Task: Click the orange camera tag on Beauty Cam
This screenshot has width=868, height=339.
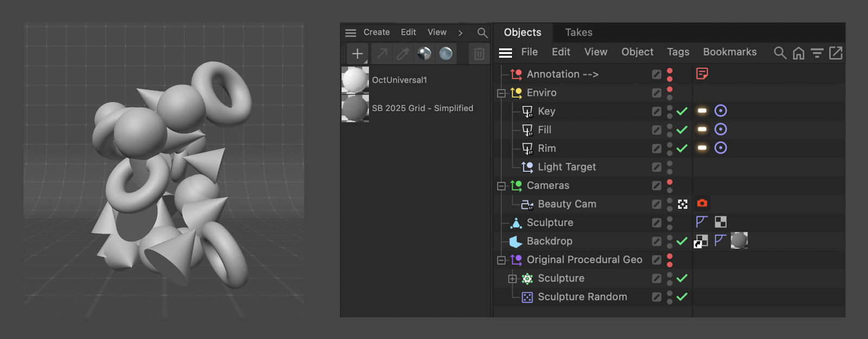Action: pos(702,203)
